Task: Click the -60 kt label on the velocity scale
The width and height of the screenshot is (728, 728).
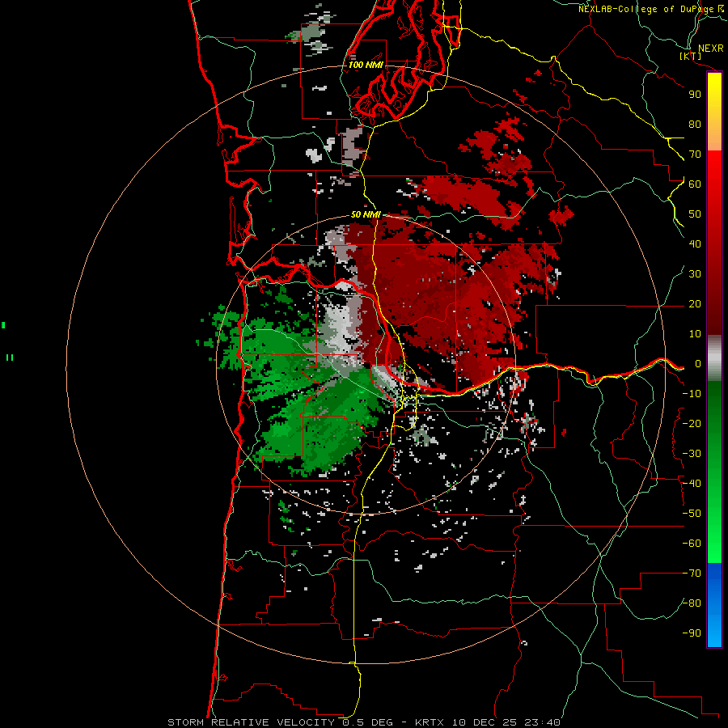Action: click(x=692, y=544)
